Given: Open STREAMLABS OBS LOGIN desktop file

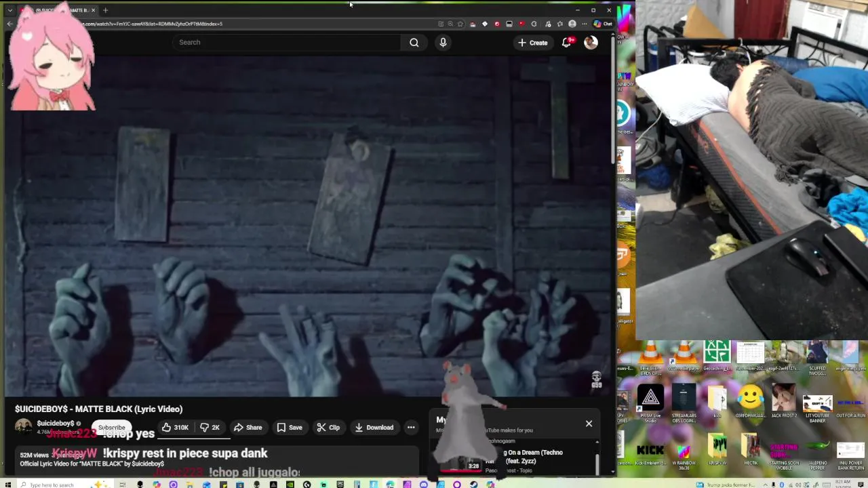Looking at the screenshot, I should click(684, 403).
